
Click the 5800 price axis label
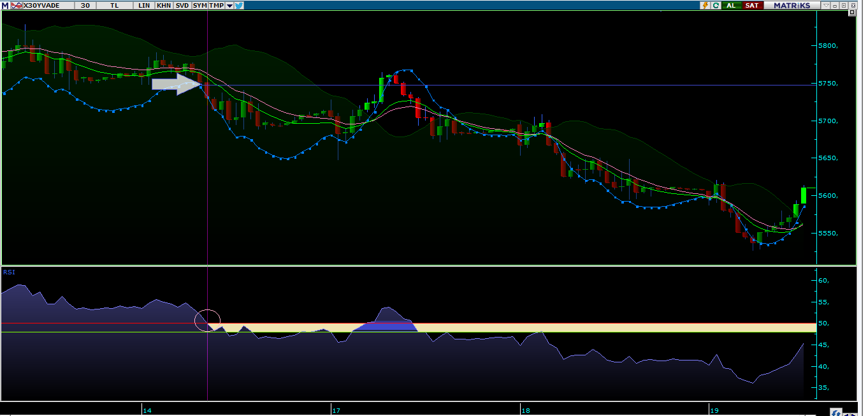(x=827, y=46)
